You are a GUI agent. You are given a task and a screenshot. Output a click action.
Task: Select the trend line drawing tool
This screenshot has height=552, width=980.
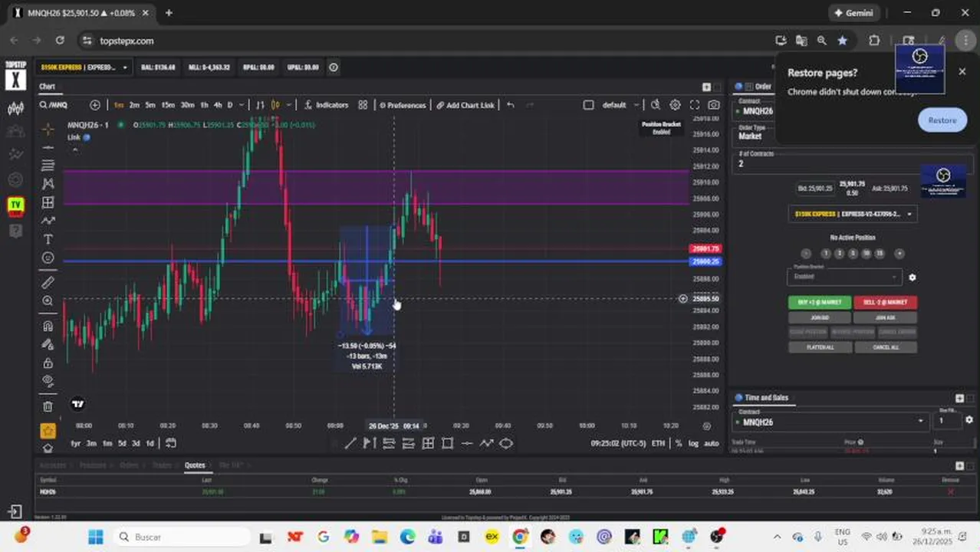[x=48, y=147]
